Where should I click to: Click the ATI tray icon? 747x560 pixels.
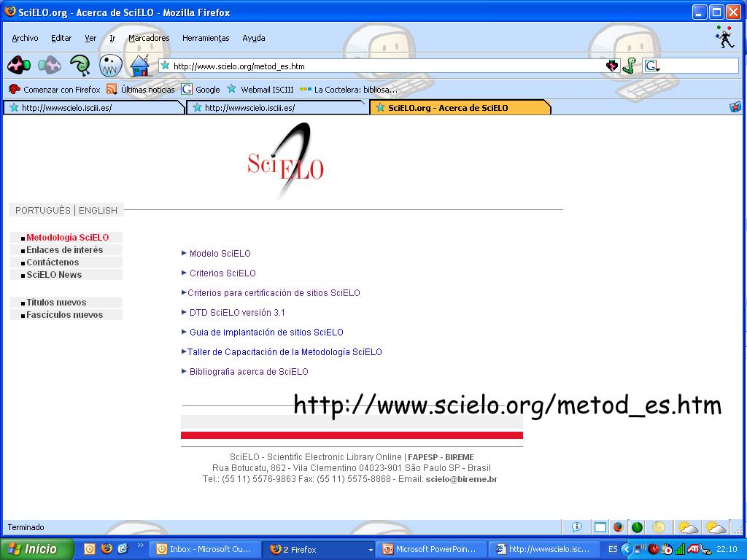coord(693,549)
